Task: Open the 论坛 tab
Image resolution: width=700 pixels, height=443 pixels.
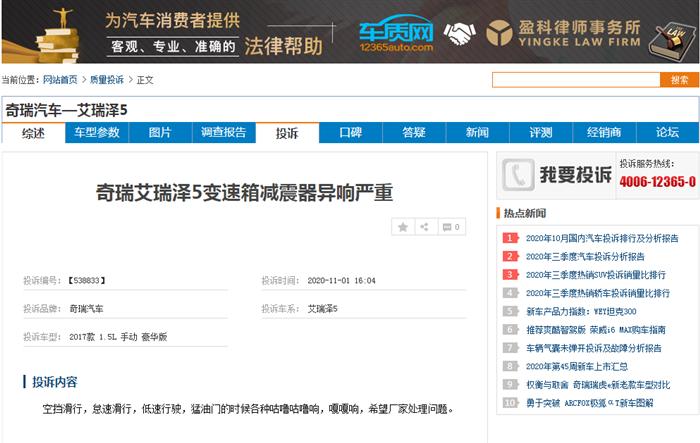Action: 667,133
